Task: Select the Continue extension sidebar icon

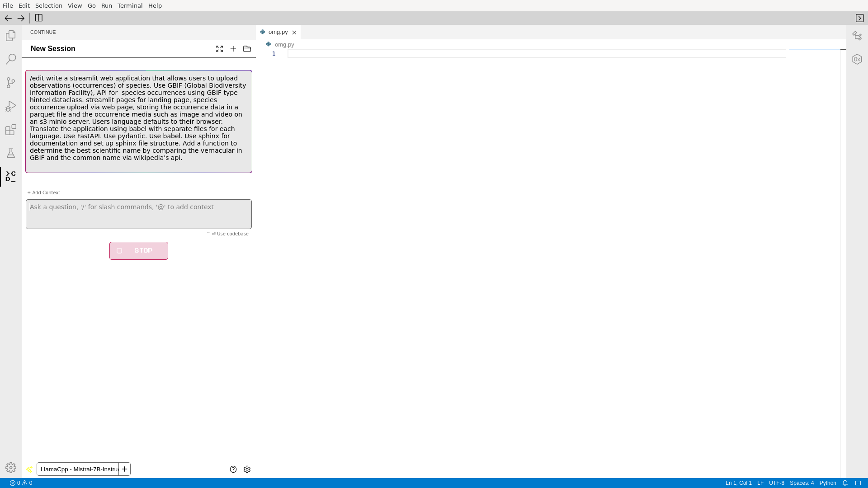Action: (x=11, y=177)
